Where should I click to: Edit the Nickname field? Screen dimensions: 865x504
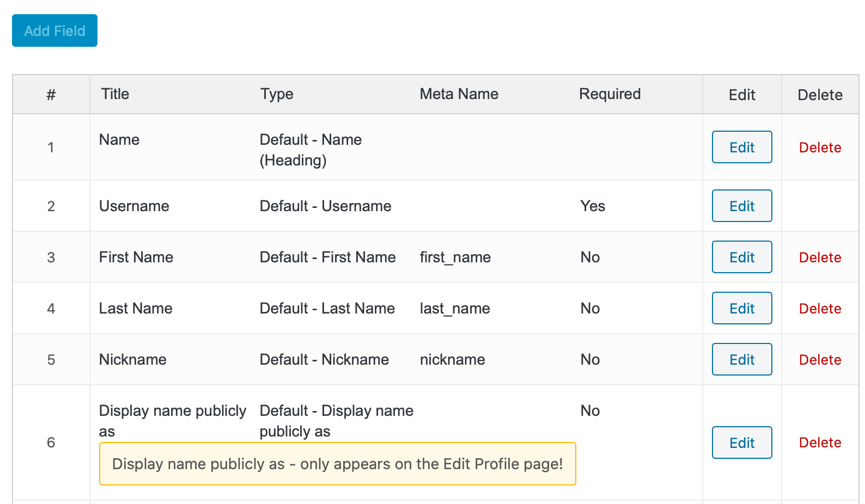[742, 359]
